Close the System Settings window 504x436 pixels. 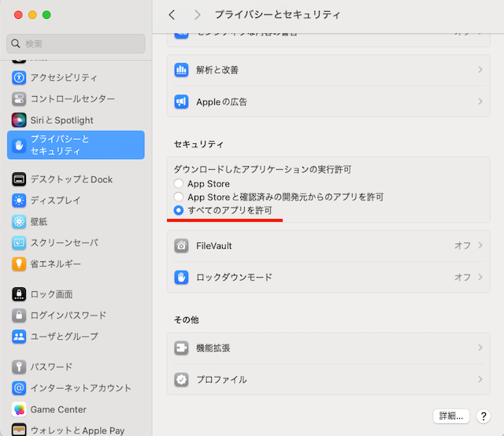[x=18, y=15]
